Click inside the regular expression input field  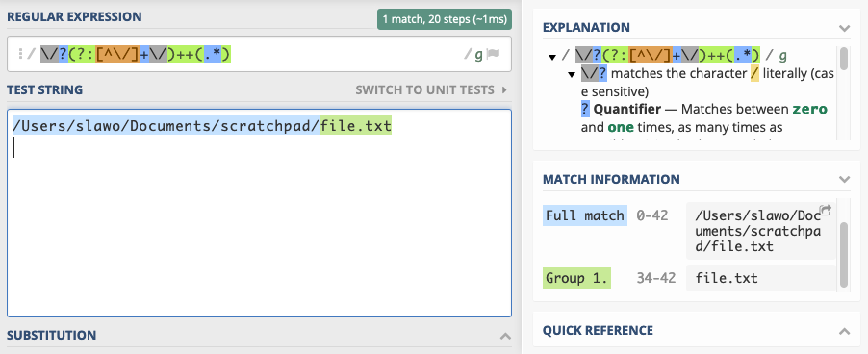coord(259,54)
